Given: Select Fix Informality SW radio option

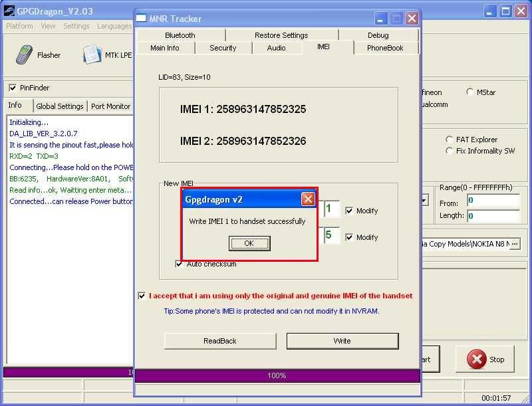Looking at the screenshot, I should pyautogui.click(x=449, y=151).
